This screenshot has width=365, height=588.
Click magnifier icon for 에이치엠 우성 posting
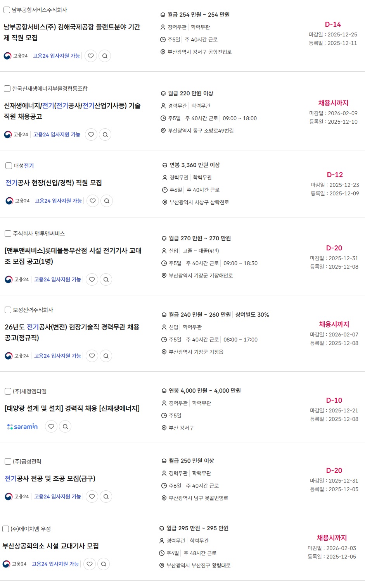coord(104,564)
